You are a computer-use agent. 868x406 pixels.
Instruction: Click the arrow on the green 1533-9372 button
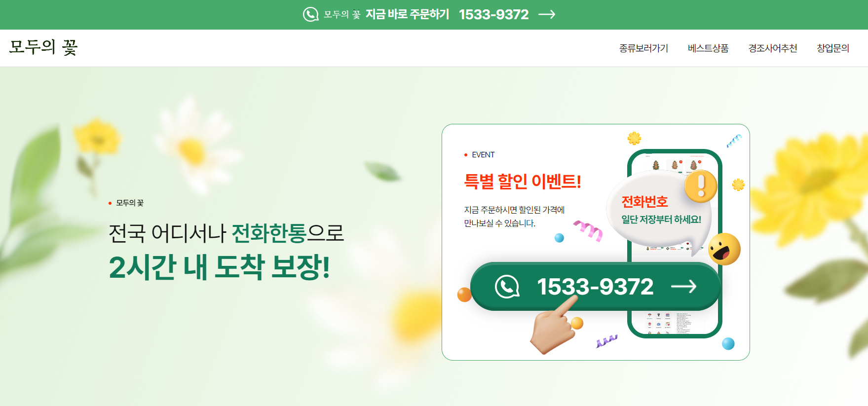(x=684, y=286)
